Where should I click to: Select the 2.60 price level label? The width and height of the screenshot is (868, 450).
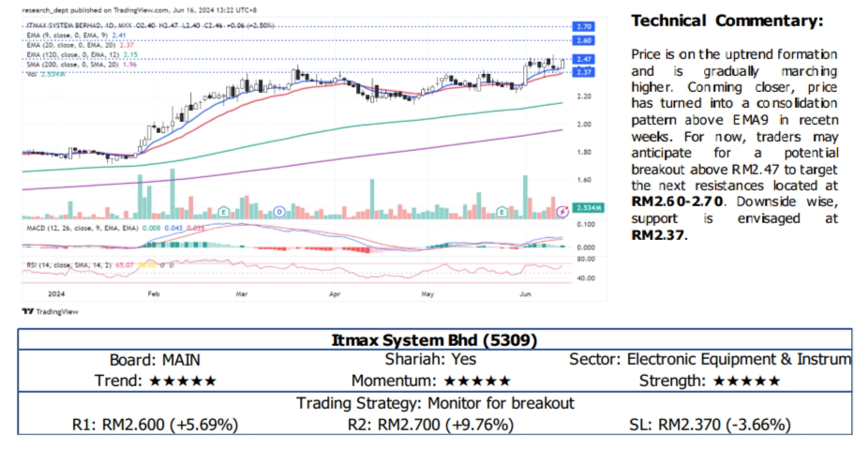click(x=584, y=41)
